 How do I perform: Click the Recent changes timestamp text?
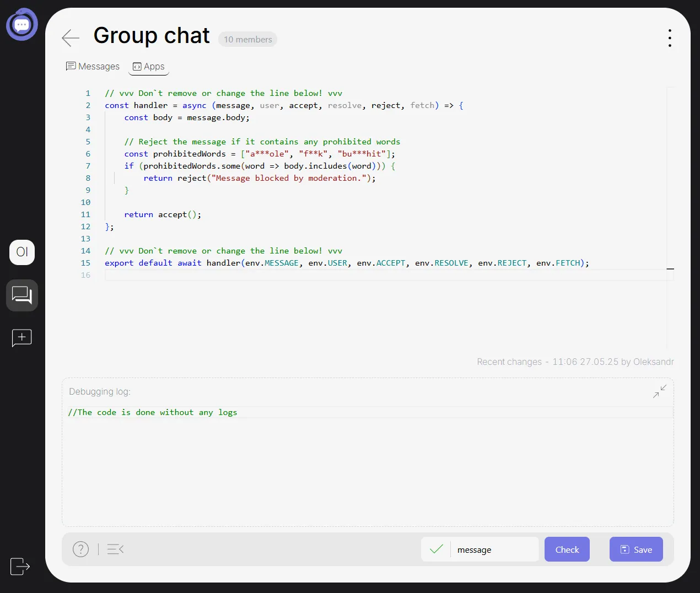point(575,362)
